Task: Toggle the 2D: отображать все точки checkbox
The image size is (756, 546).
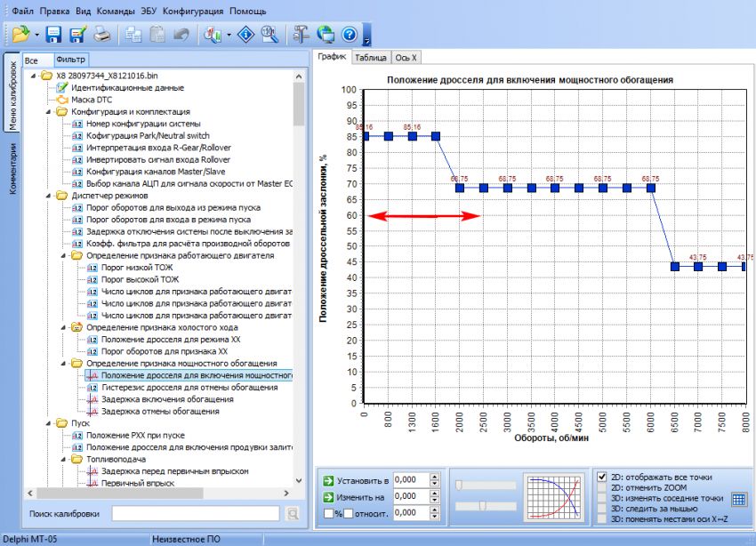Action: (602, 478)
